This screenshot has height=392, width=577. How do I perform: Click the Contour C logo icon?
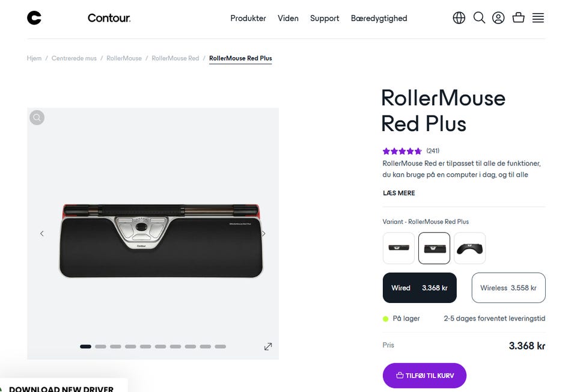click(34, 18)
